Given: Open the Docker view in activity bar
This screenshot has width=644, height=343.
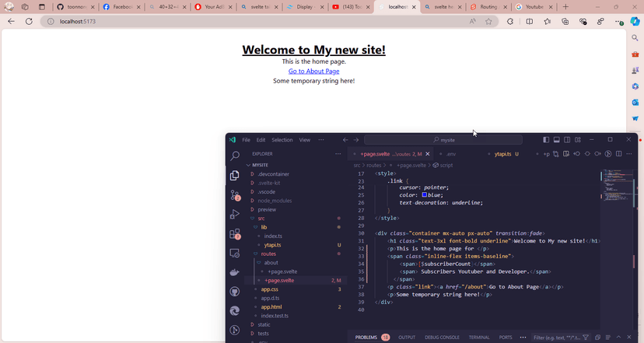Looking at the screenshot, I should [234, 272].
